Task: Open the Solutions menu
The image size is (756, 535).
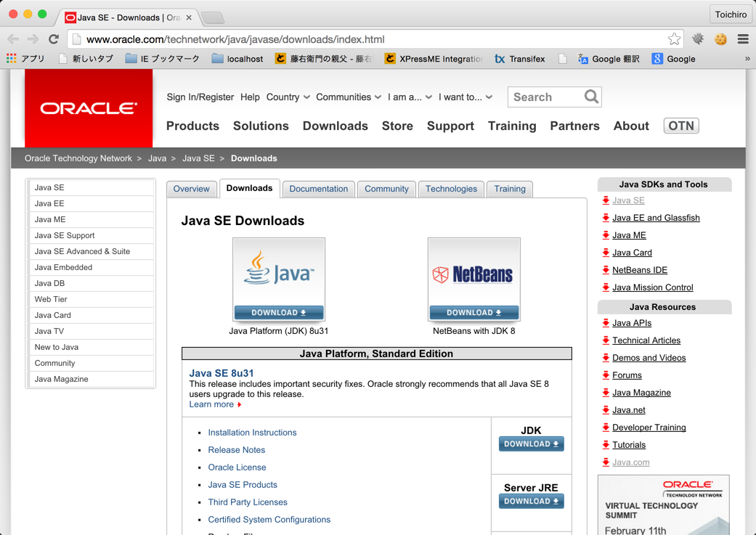Action: coord(261,126)
